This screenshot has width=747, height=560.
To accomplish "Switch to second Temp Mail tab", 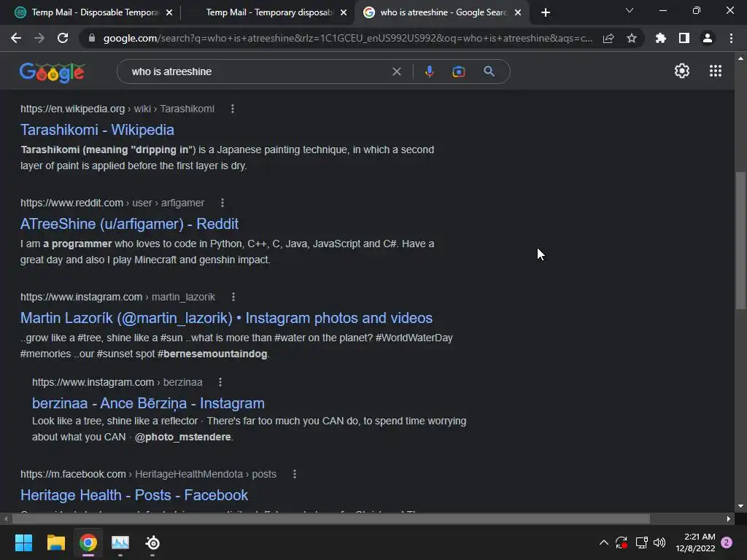I will tap(269, 12).
